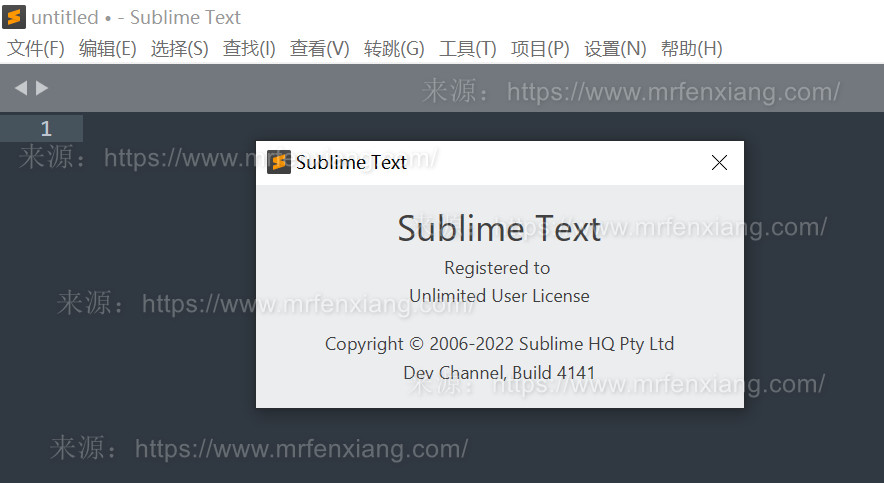The height and width of the screenshot is (483, 884).
Task: Expand the 选择(S) menu
Action: [x=179, y=48]
